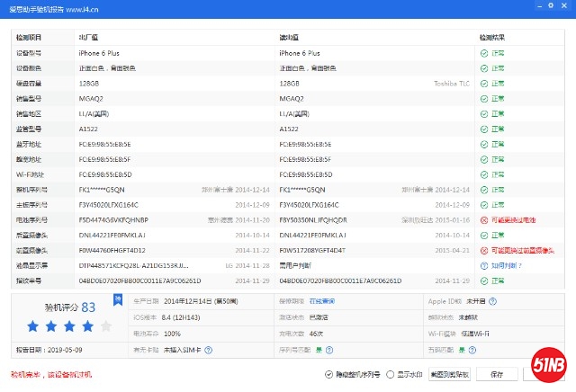This screenshot has height=392, width=576.
Task: Click the blue question mark icon 如何判断
Action: pos(484,265)
